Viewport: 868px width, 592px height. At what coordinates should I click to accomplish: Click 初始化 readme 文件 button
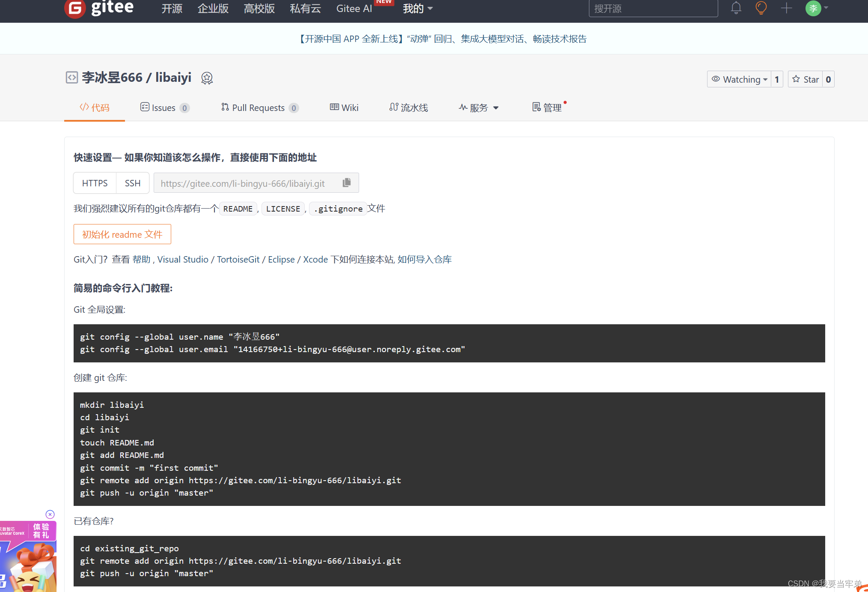point(122,234)
